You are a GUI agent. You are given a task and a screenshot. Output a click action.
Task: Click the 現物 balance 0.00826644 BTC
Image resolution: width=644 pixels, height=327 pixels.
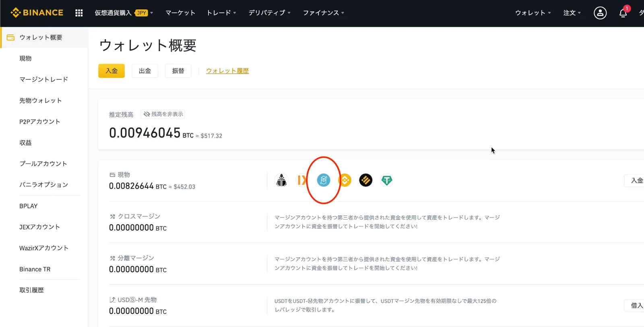[138, 186]
